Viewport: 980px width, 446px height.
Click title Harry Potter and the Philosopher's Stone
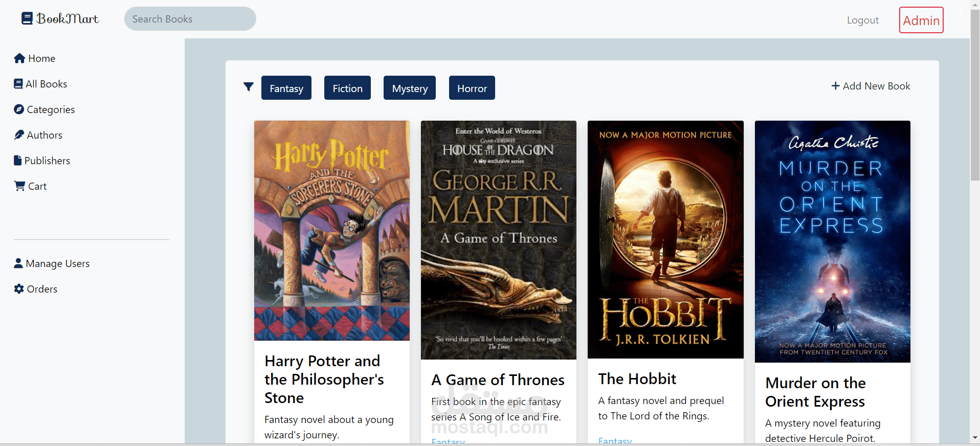click(324, 380)
